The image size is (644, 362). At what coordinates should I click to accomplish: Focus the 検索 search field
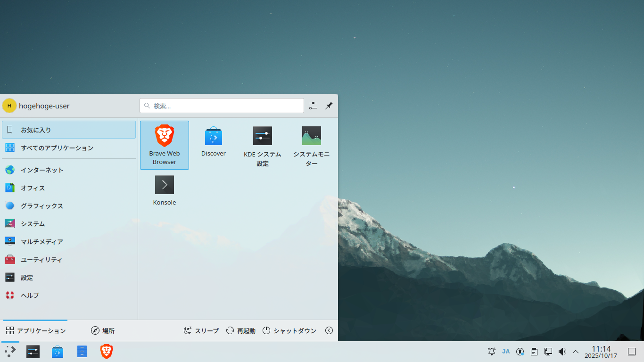pyautogui.click(x=222, y=106)
